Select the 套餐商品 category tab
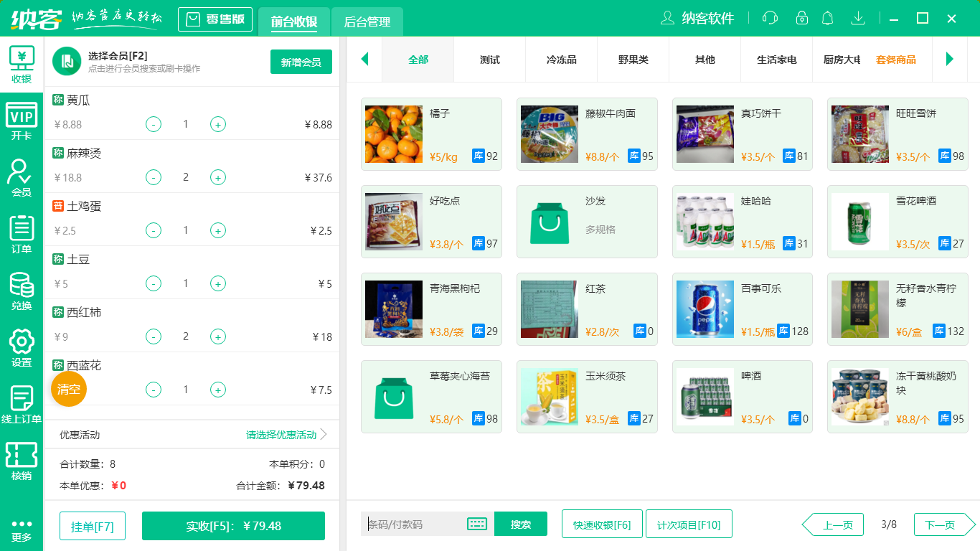This screenshot has width=980, height=551. 896,62
